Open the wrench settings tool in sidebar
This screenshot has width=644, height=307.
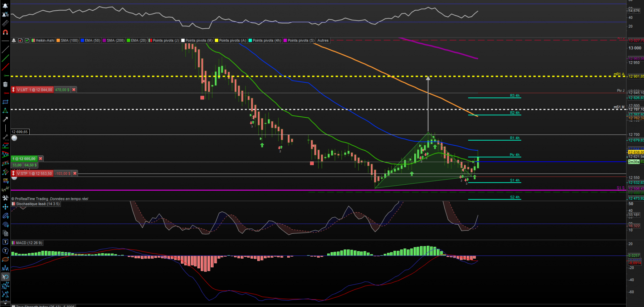click(x=5, y=198)
